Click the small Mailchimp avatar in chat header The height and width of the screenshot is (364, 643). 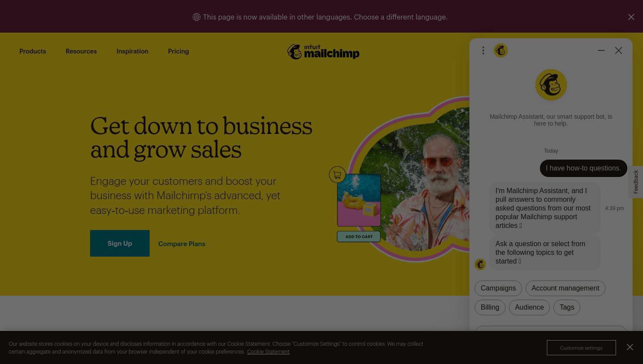click(501, 50)
